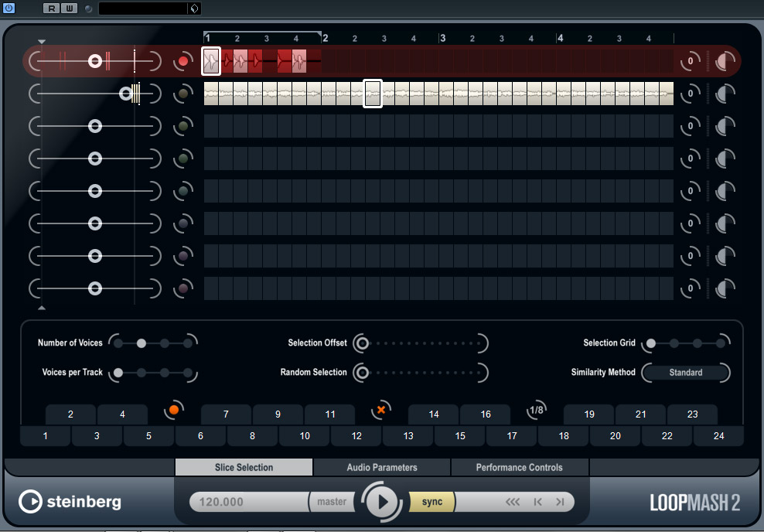This screenshot has height=532, width=764.
Task: Click the Selection Offset slider handle
Action: [362, 343]
